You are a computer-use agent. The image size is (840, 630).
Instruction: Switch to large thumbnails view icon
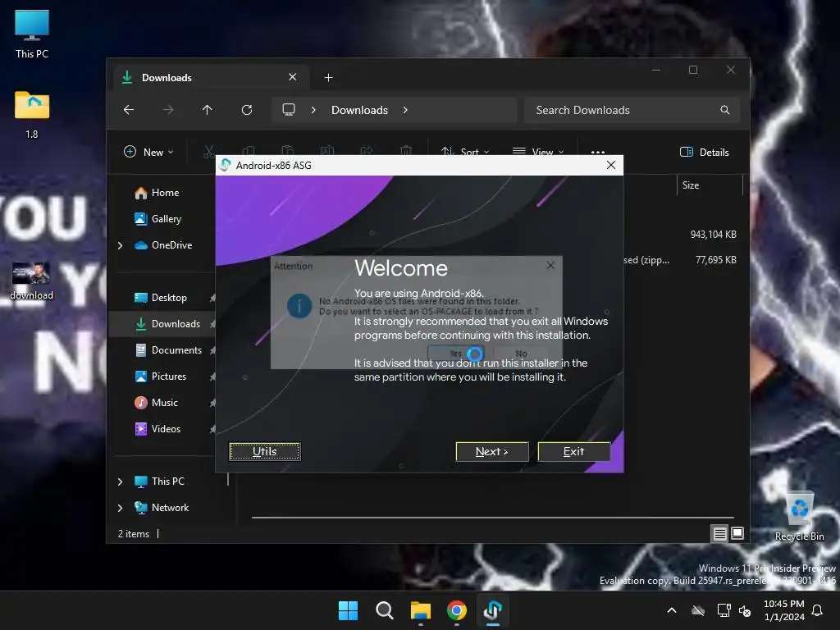[x=737, y=533]
